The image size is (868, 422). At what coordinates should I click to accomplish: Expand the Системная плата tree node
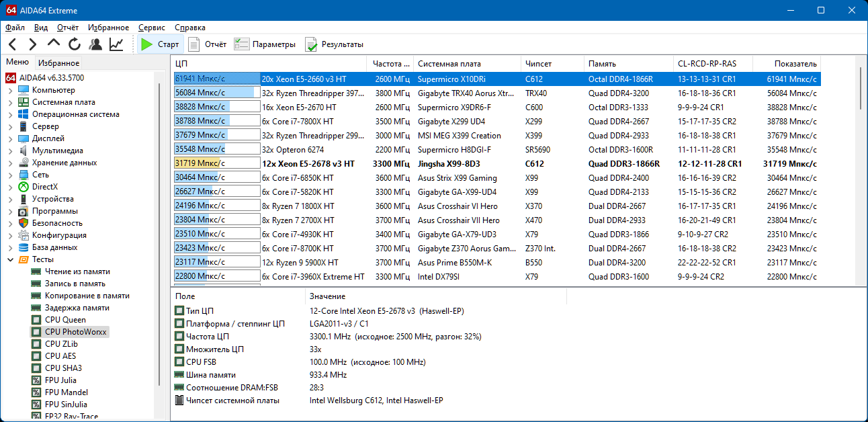pyautogui.click(x=10, y=102)
